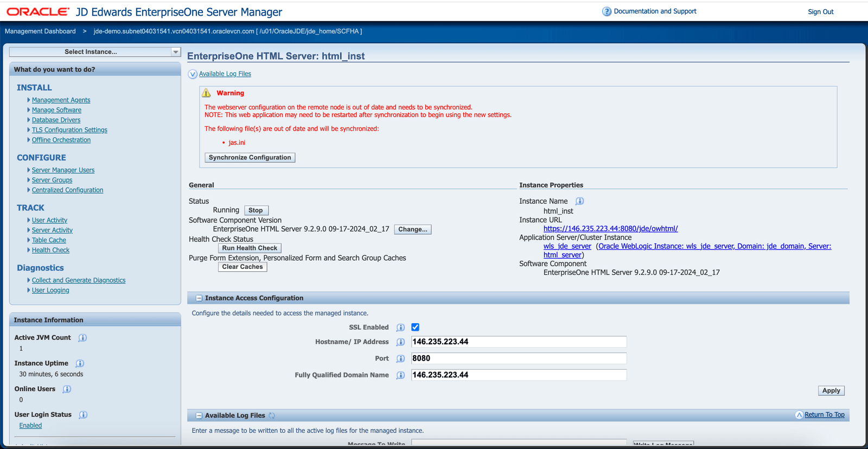Click the info icon beside SSL Enabled
The image size is (868, 449).
pos(400,328)
